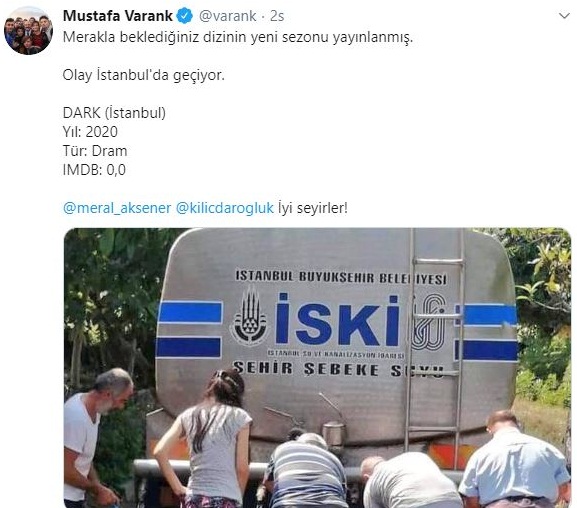
Task: Click the 'DARK (İstanbul)' text line
Action: 114,113
